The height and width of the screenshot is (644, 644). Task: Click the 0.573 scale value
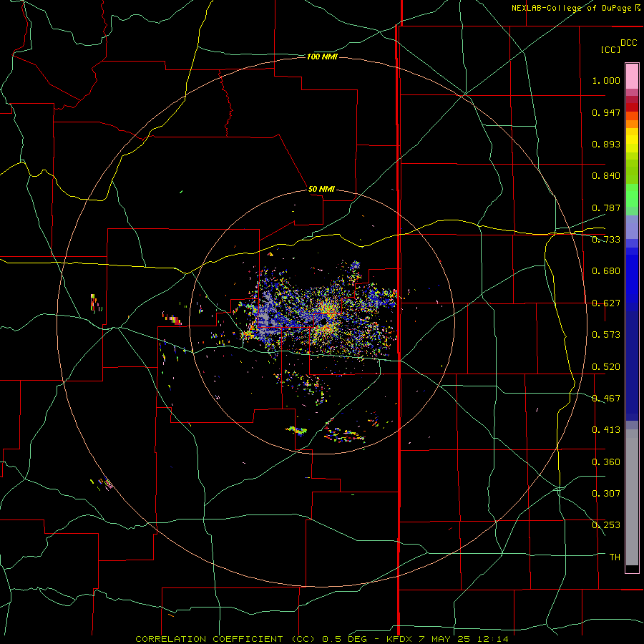(x=606, y=335)
